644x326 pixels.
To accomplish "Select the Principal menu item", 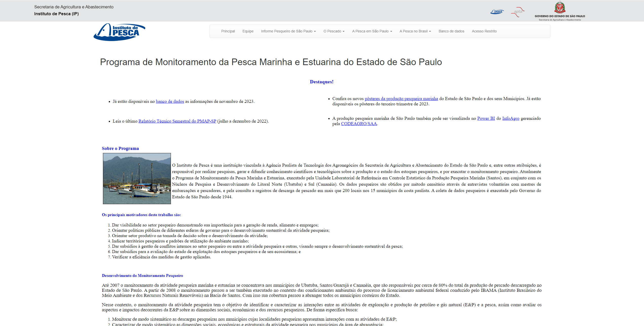I will coord(228,31).
